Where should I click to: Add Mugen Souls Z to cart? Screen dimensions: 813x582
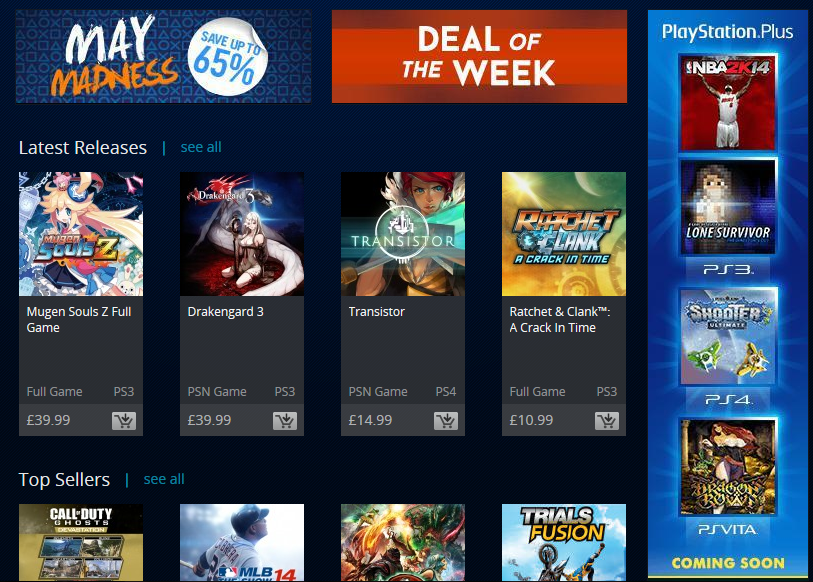[124, 421]
